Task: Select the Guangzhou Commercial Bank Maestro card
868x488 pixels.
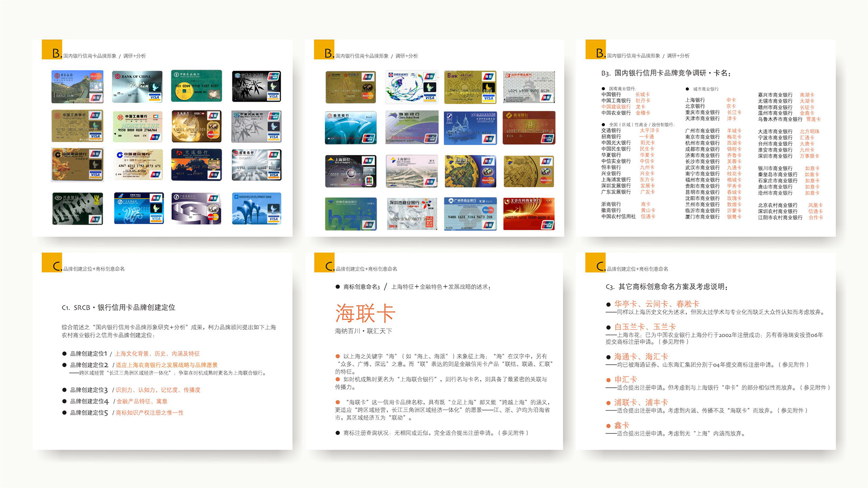Action: (470, 214)
